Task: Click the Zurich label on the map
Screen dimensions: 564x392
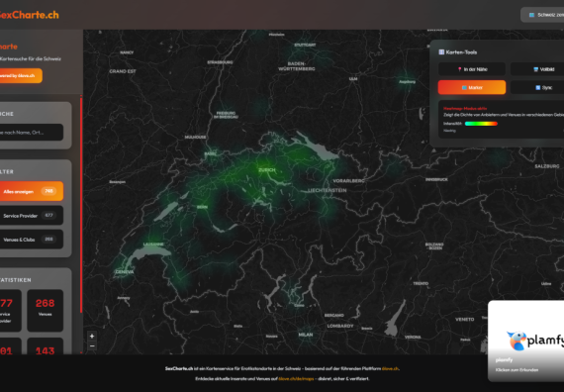Action: point(267,170)
